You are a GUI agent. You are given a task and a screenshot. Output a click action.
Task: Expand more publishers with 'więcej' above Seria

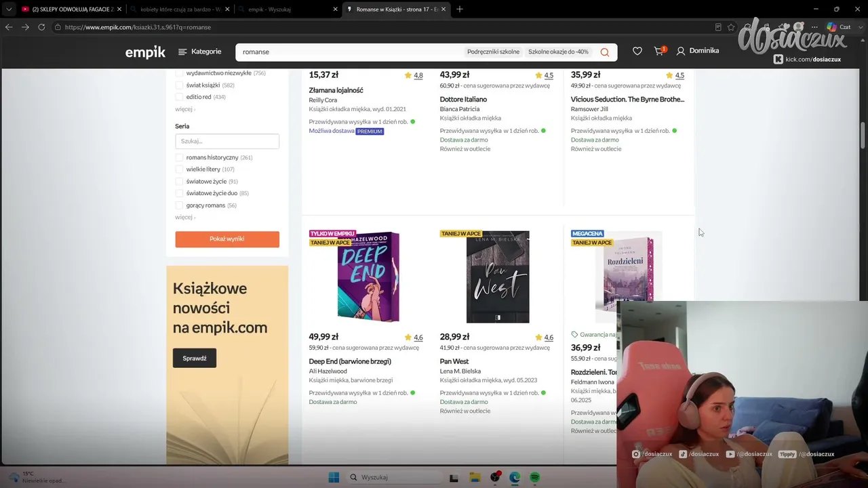click(x=185, y=109)
